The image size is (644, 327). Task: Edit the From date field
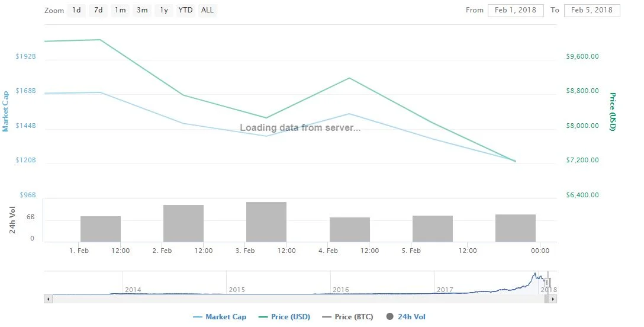(x=516, y=10)
